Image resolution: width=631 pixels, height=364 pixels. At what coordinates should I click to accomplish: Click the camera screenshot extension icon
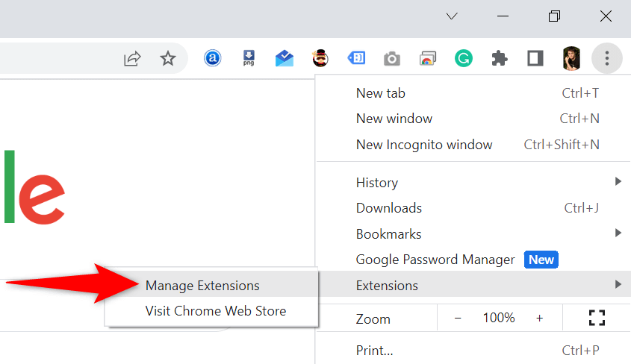coord(391,58)
